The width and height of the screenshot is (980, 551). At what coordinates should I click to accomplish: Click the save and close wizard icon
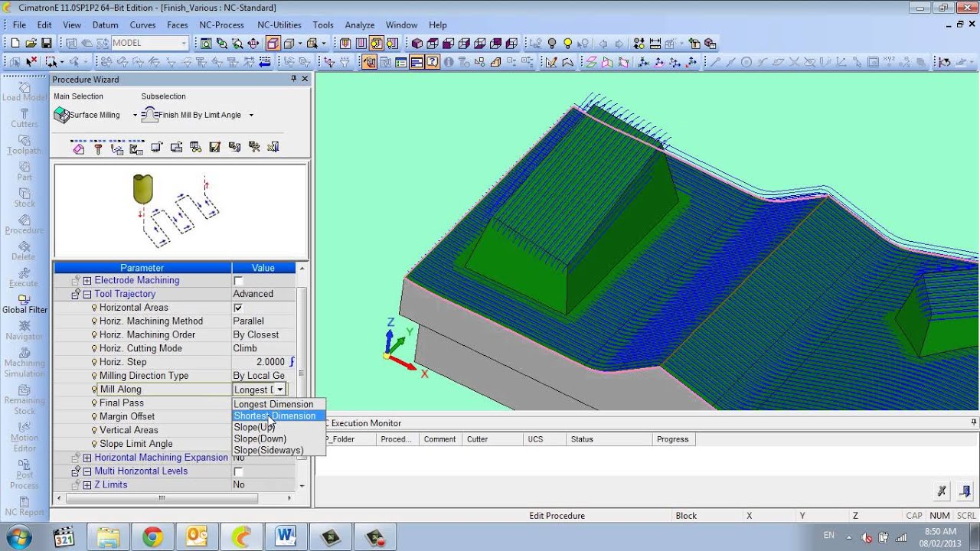tap(214, 147)
